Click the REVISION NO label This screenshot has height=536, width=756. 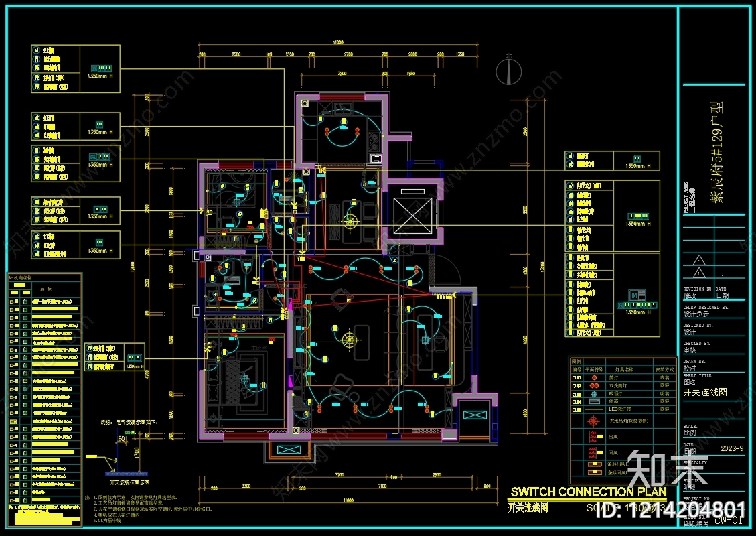click(697, 289)
